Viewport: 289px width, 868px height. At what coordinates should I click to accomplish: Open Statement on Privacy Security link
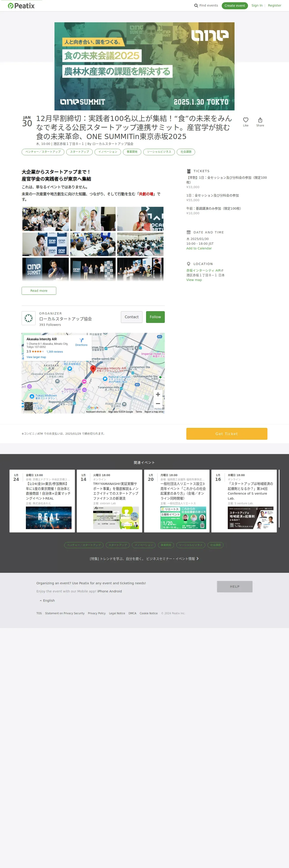65,613
